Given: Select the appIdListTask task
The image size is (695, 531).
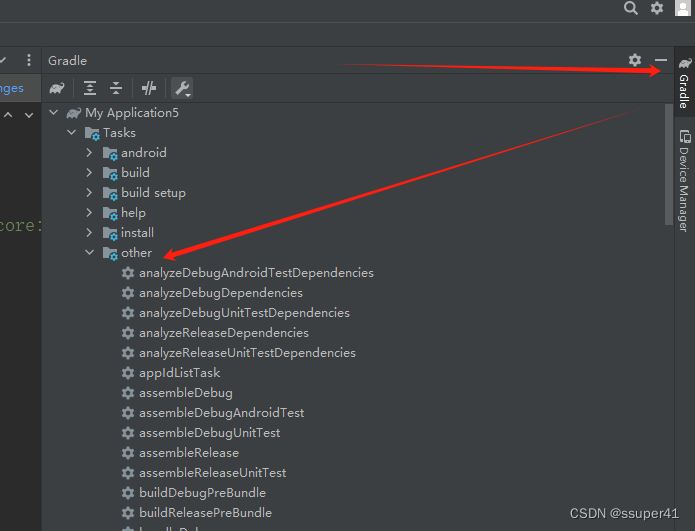Looking at the screenshot, I should point(180,373).
